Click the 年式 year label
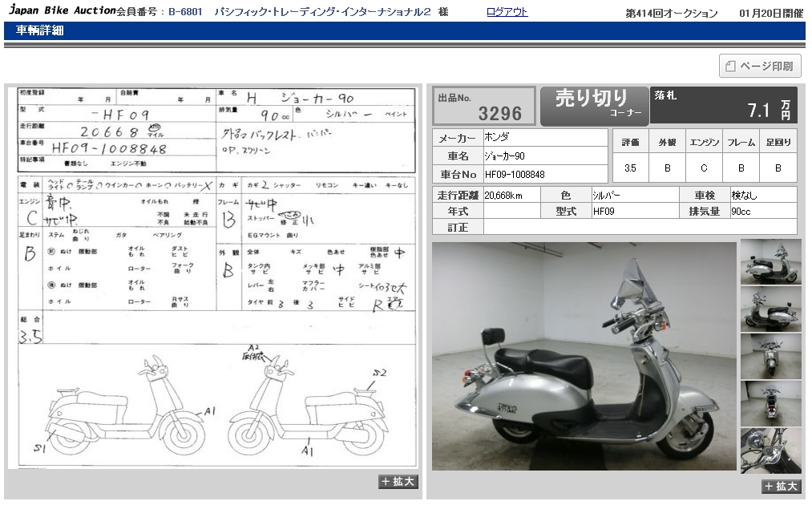This screenshot has height=505, width=812. (x=458, y=212)
